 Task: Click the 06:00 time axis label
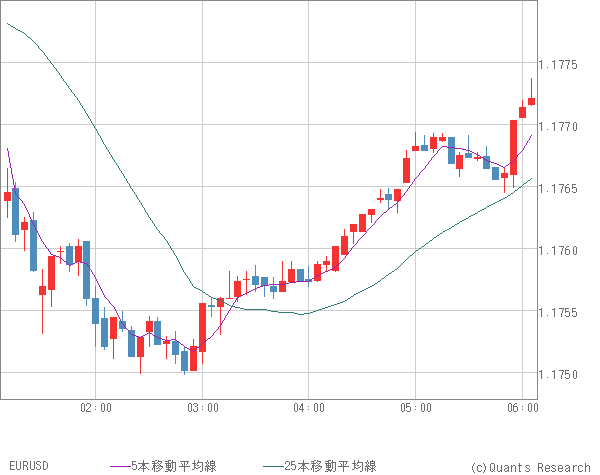click(x=523, y=408)
